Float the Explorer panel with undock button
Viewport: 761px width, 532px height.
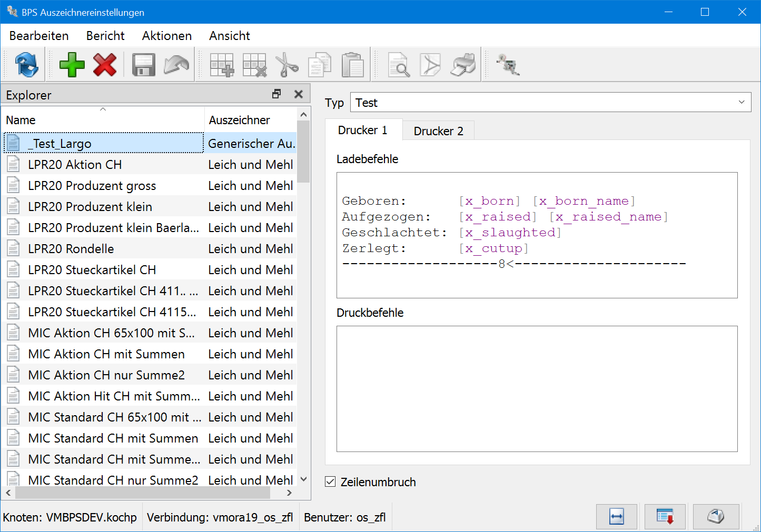coord(276,94)
